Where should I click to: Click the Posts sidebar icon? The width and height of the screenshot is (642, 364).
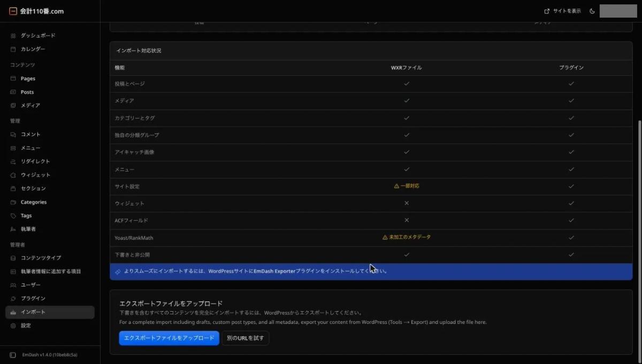coord(13,92)
